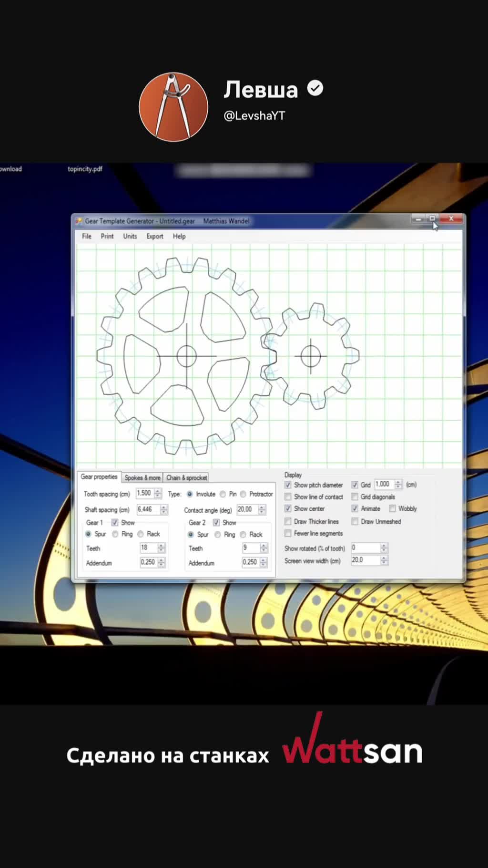The image size is (488, 868).
Task: Select Rack for Gear 1
Action: click(141, 534)
